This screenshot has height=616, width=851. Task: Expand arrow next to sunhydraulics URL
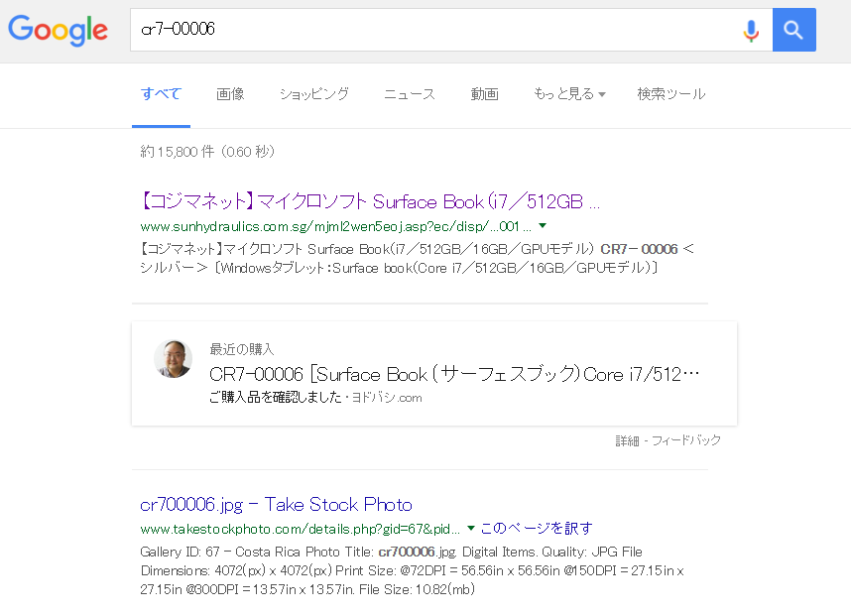[543, 226]
